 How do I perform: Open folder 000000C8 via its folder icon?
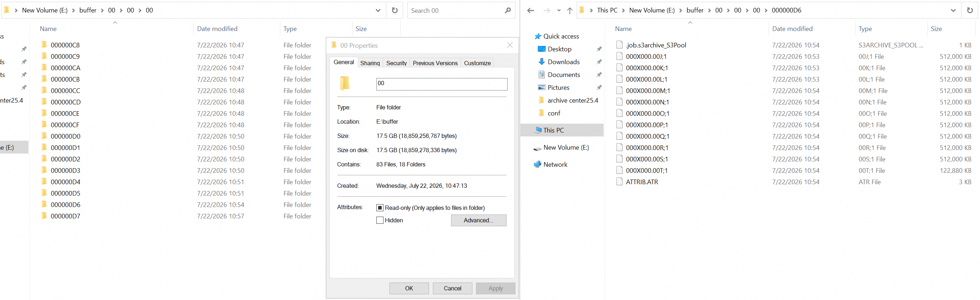coord(44,45)
